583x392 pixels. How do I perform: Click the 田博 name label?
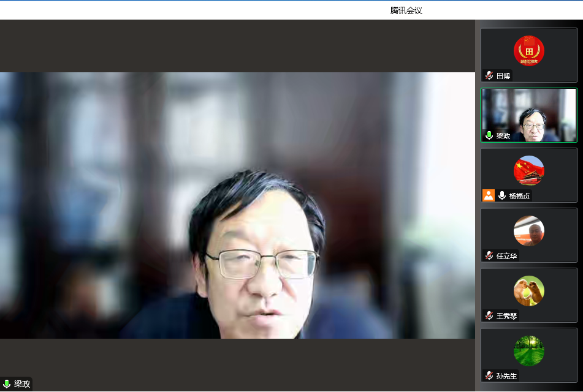[503, 76]
